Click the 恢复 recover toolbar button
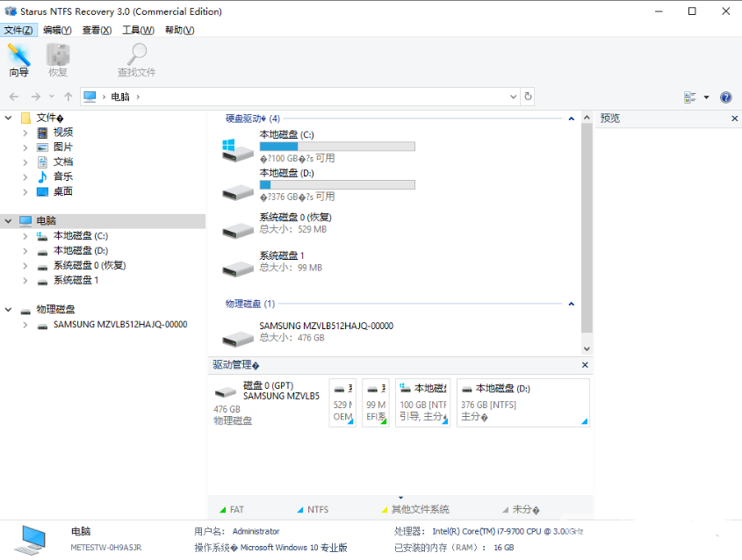Viewport: 742px width, 560px height. 58,60
